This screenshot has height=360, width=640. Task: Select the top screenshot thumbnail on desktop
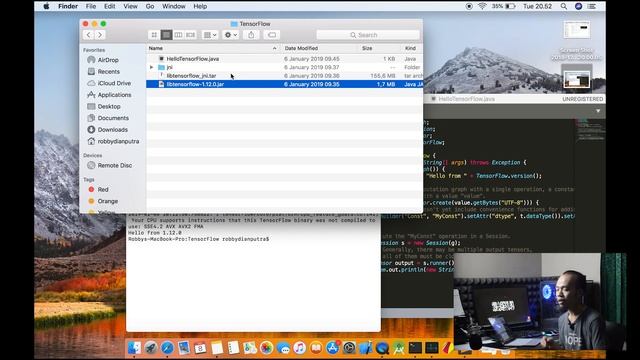click(577, 30)
